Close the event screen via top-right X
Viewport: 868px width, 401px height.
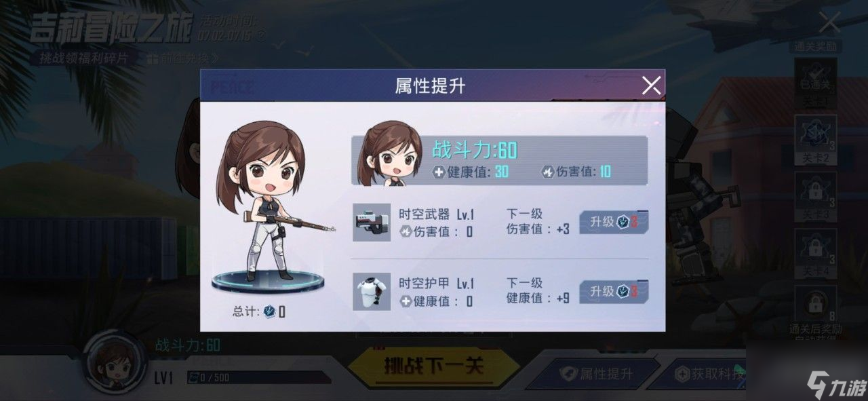point(829,23)
